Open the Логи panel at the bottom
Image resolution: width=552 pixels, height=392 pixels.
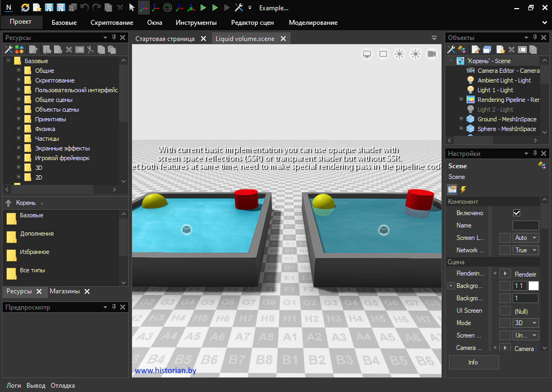click(x=13, y=386)
